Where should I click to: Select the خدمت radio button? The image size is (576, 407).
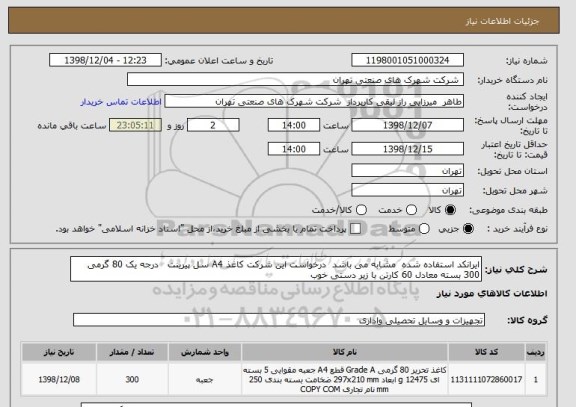(x=411, y=210)
